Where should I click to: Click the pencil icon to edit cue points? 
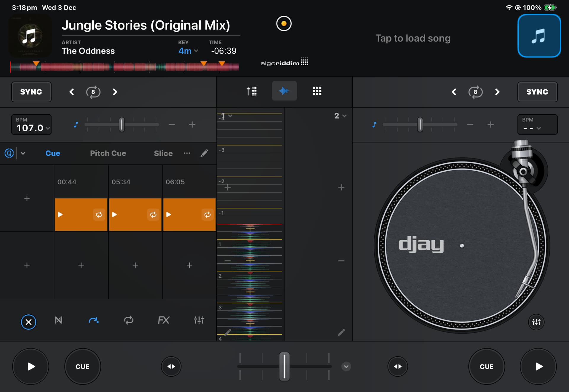pyautogui.click(x=204, y=153)
